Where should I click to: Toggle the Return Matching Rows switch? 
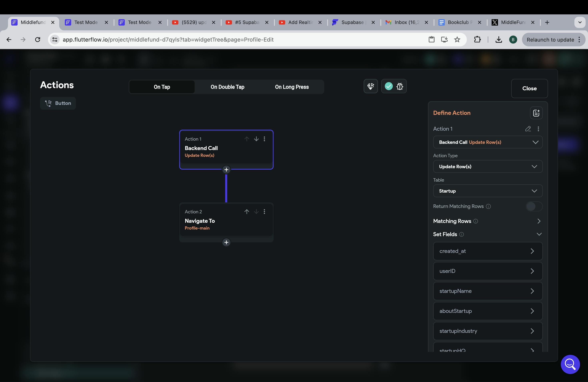pyautogui.click(x=534, y=206)
